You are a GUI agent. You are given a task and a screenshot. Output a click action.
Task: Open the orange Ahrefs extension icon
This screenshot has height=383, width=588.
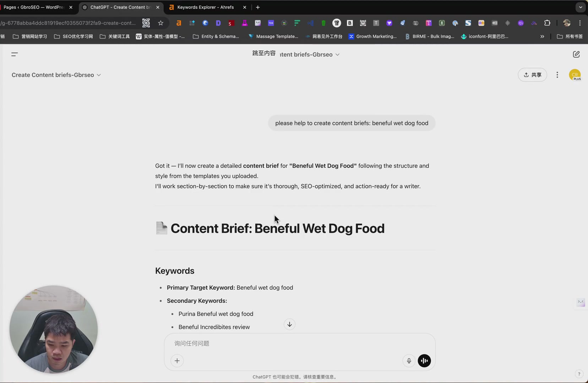coord(179,23)
